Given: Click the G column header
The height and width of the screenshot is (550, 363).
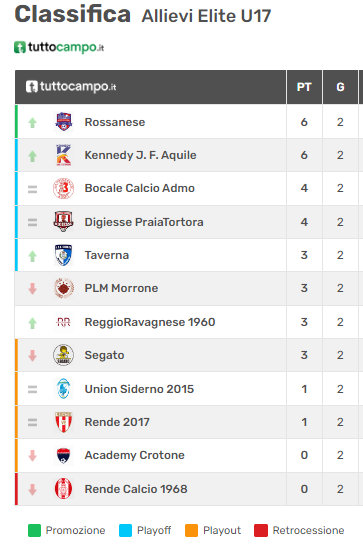Looking at the screenshot, I should coord(340,87).
